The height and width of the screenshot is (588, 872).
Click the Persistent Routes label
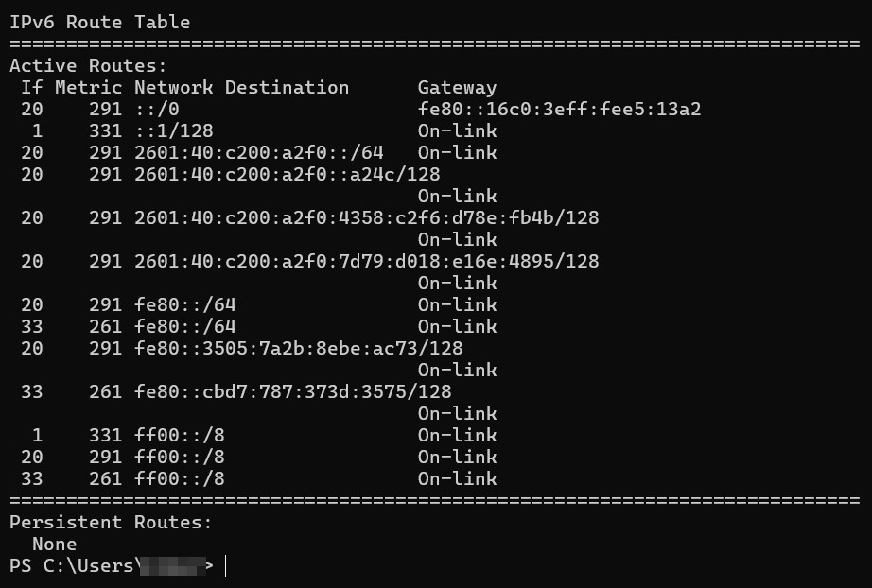(111, 523)
